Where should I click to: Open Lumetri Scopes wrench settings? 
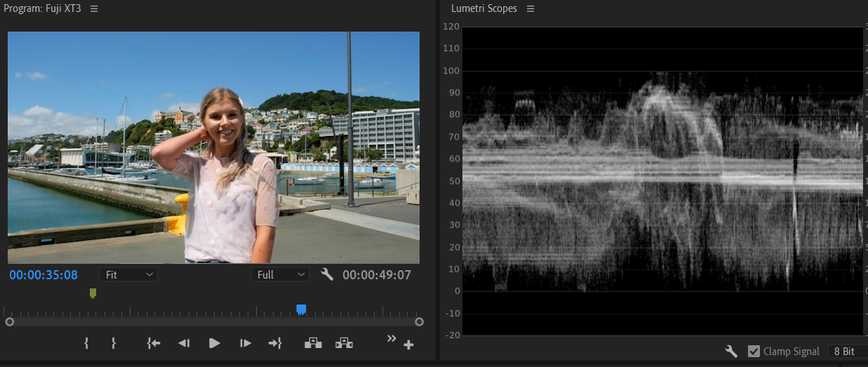pyautogui.click(x=731, y=352)
